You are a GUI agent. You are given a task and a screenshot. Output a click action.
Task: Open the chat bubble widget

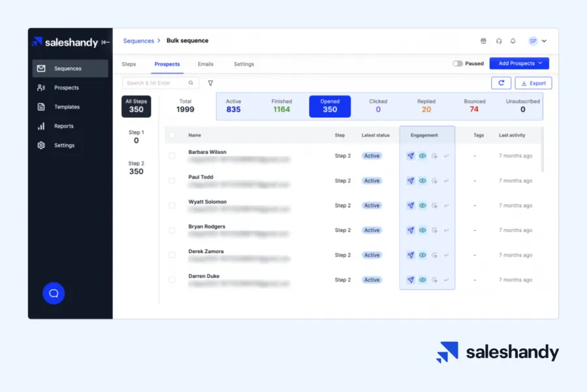(x=53, y=293)
